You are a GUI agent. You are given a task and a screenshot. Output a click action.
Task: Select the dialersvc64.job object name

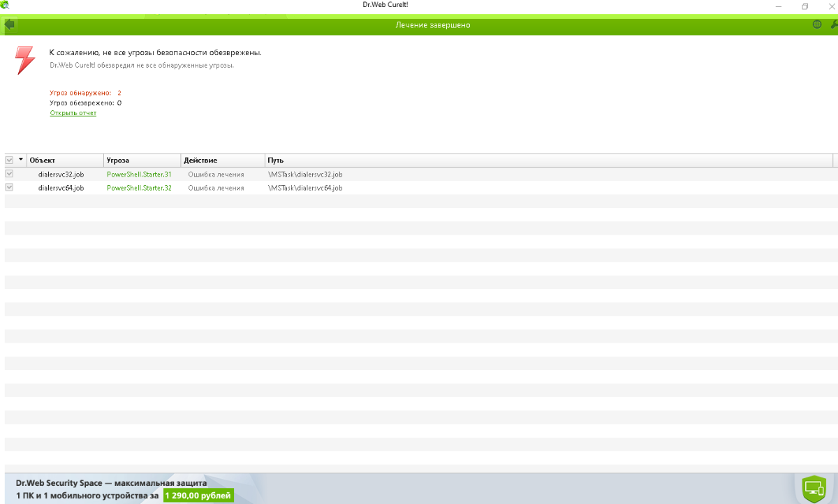tap(61, 188)
